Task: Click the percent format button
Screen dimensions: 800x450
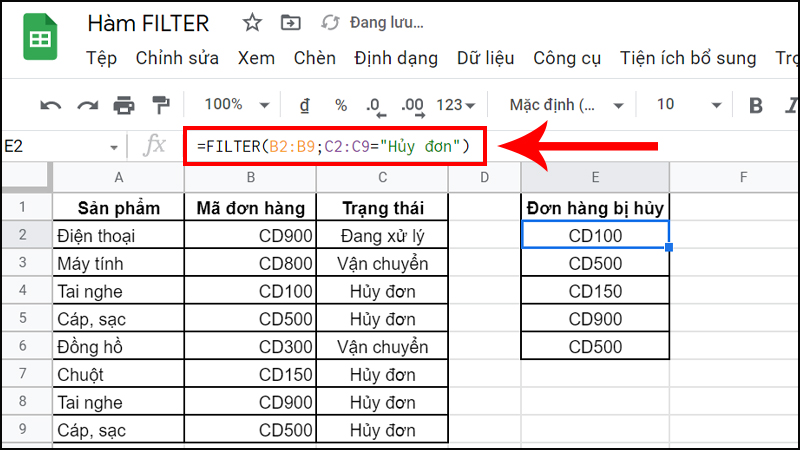Action: [x=340, y=105]
